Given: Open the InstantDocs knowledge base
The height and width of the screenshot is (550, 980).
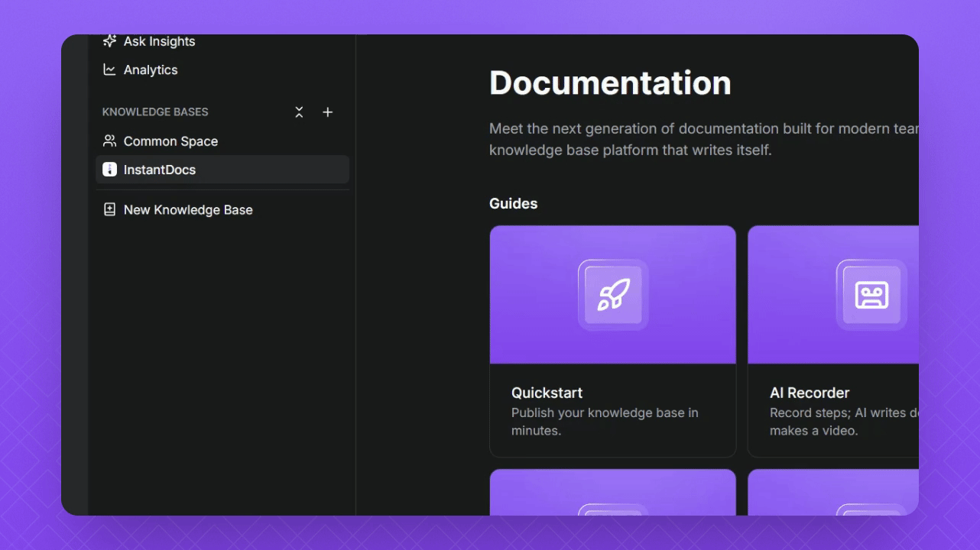Looking at the screenshot, I should (222, 170).
